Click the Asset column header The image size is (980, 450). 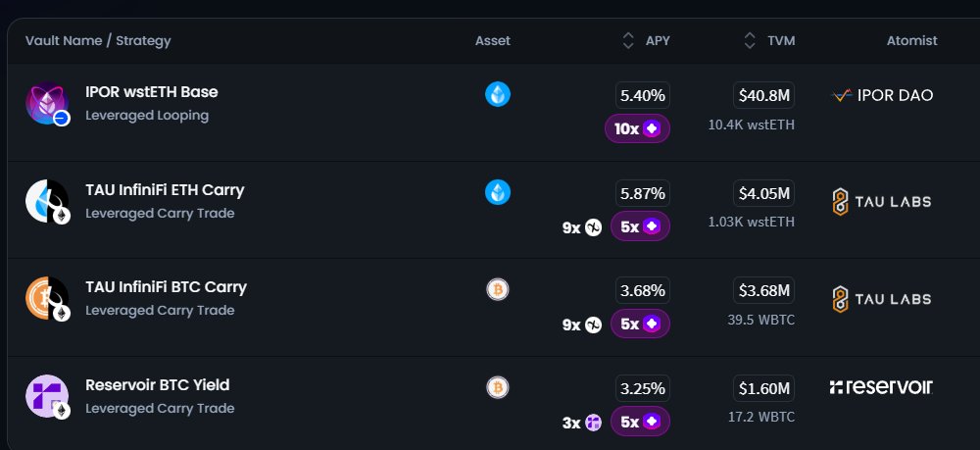(x=493, y=41)
